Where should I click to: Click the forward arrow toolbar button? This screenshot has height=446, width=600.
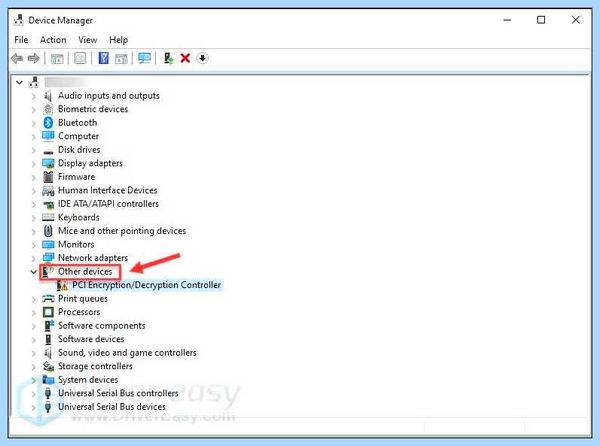tap(34, 59)
